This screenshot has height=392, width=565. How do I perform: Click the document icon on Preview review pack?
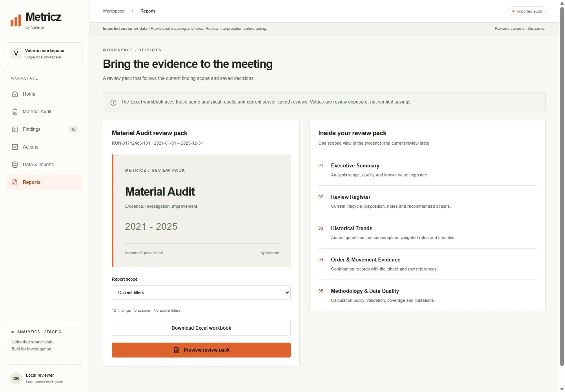177,350
